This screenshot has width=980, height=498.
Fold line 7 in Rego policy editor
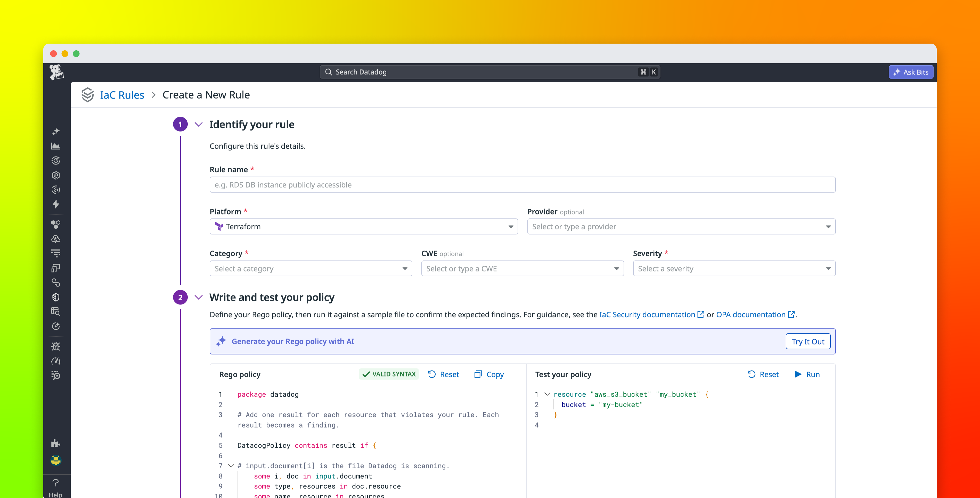[231, 466]
